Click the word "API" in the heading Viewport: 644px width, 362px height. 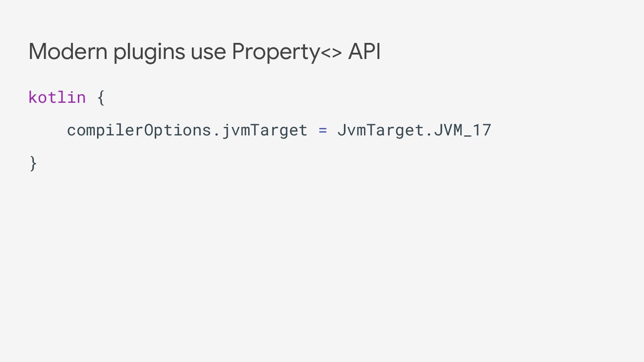(364, 52)
